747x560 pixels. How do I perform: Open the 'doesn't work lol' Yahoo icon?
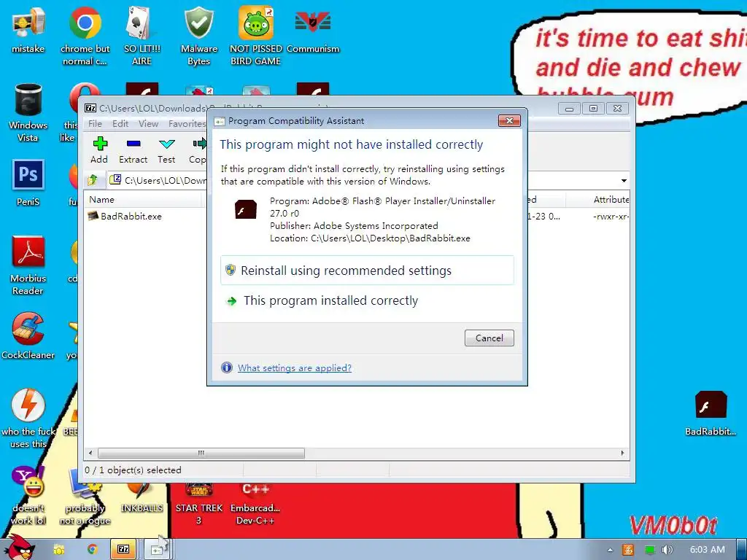pos(28,496)
